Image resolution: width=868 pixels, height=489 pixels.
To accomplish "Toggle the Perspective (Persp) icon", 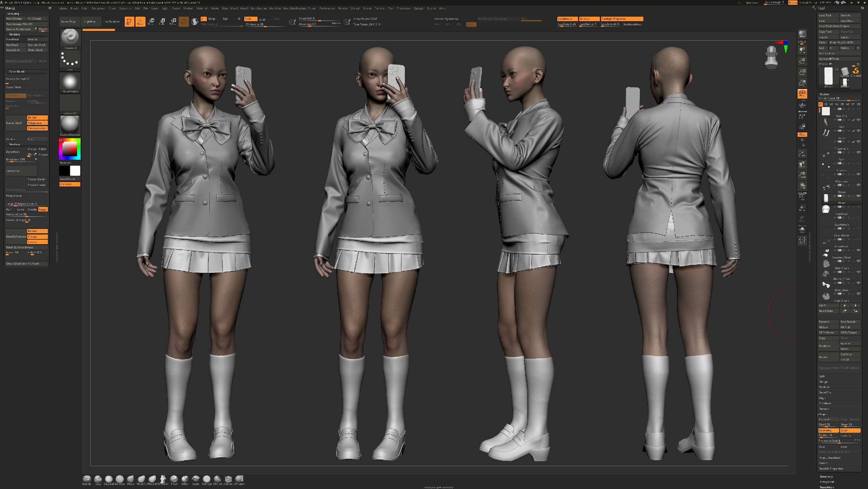I will pyautogui.click(x=802, y=93).
